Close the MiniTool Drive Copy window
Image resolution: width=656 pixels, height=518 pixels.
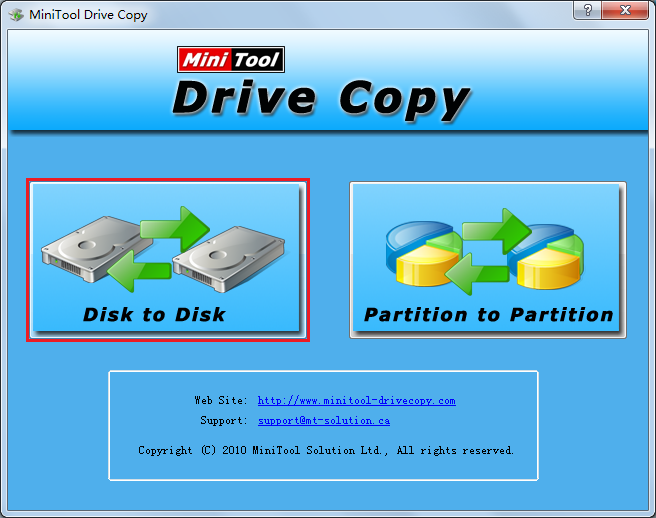tap(625, 10)
